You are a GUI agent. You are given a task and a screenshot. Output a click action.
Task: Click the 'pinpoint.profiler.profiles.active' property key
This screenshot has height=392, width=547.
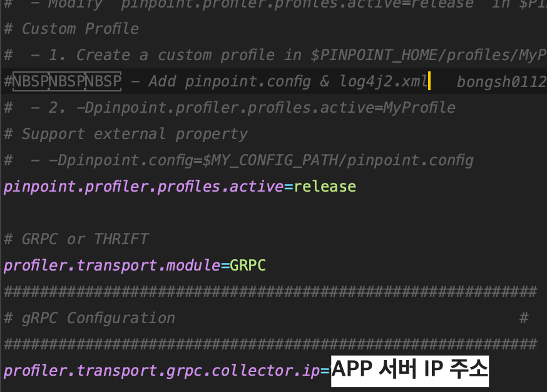coord(143,187)
